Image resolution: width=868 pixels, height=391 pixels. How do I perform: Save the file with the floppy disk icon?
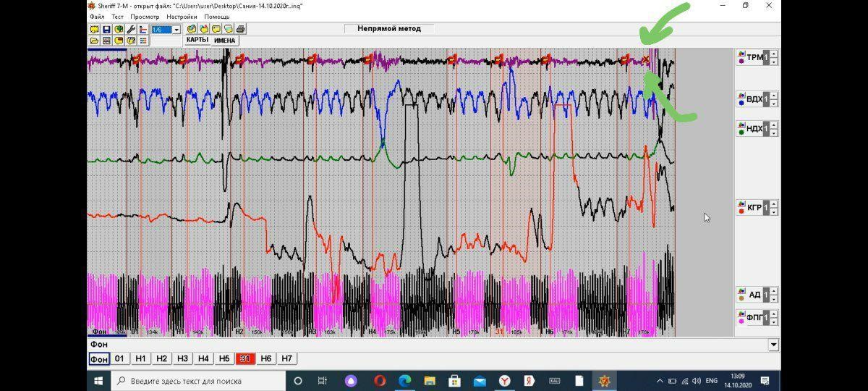(x=106, y=29)
